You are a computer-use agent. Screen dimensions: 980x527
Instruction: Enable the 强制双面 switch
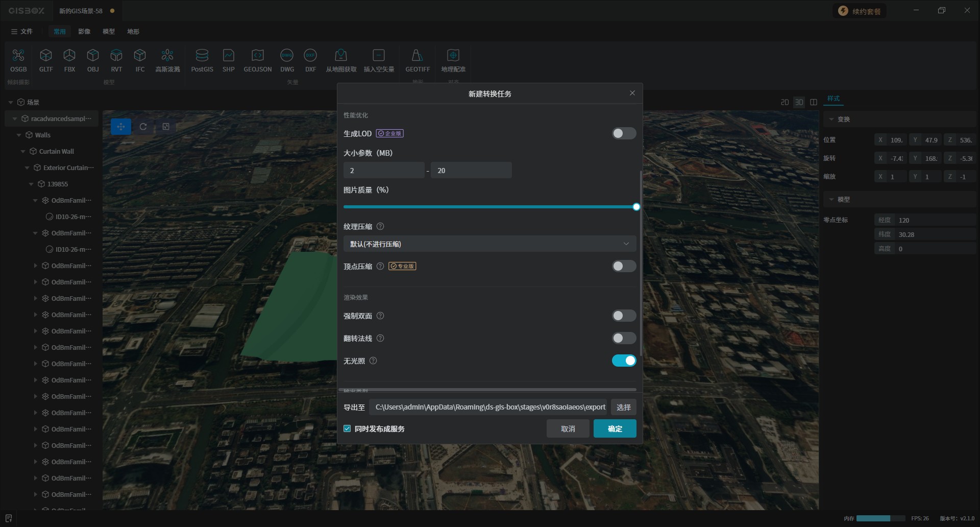[624, 316]
